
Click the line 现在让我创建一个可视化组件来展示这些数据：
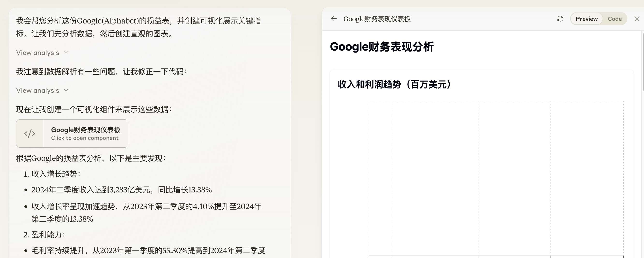pos(94,109)
